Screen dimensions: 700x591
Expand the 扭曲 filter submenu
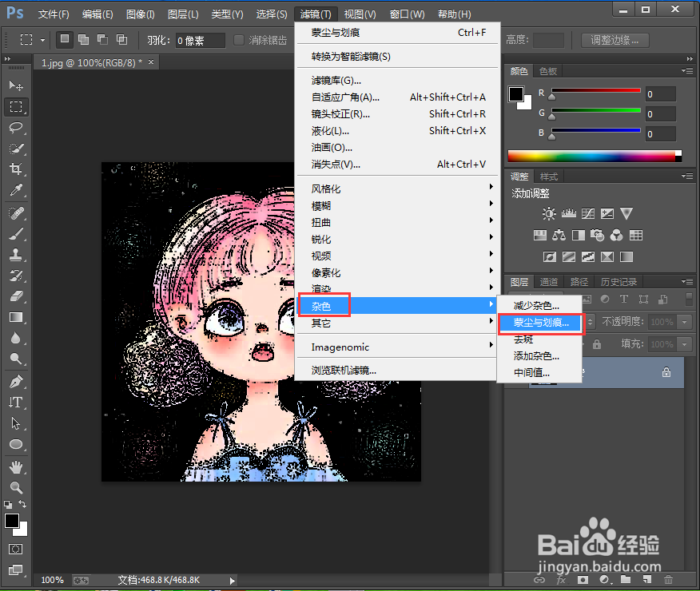click(x=397, y=222)
